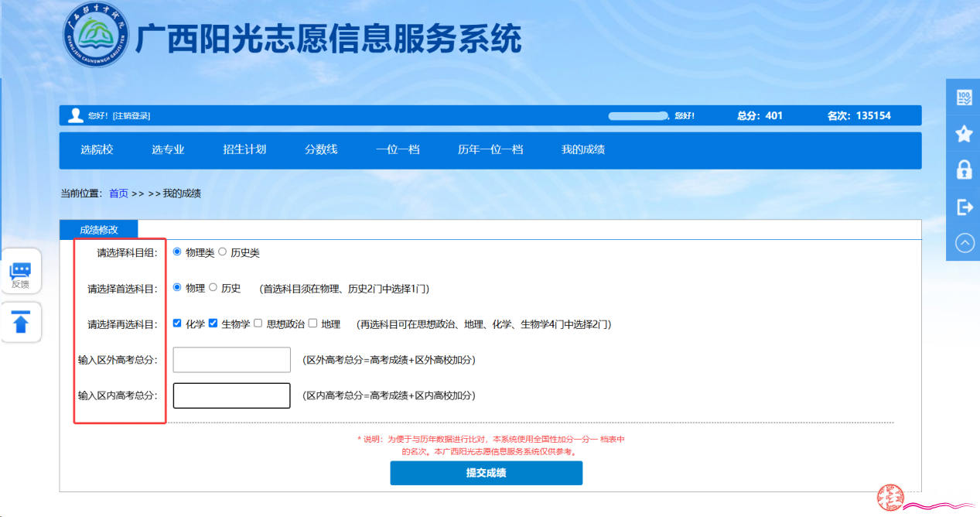Click the circled up-chevron icon
980x517 pixels.
pos(965,242)
